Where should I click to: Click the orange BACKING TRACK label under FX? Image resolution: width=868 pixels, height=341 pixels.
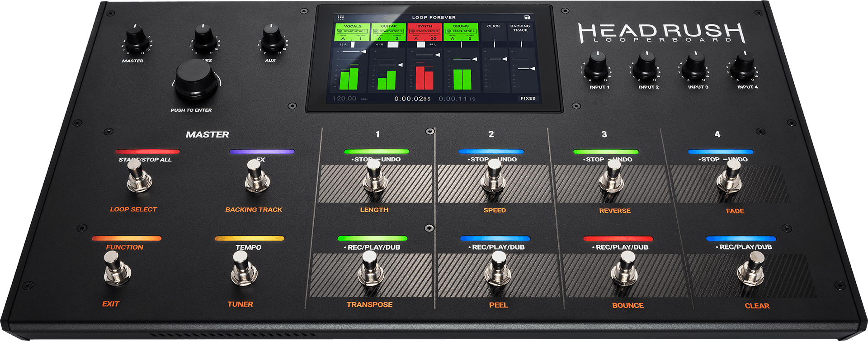click(254, 210)
